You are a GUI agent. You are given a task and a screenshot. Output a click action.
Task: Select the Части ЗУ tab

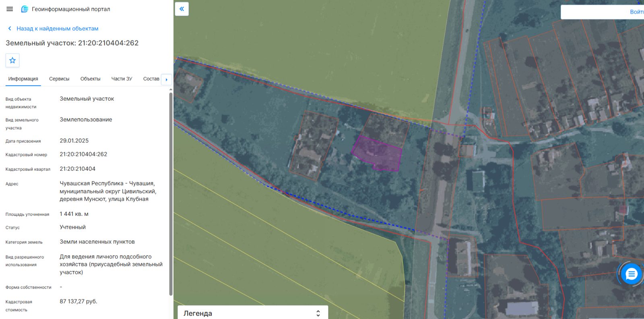[122, 79]
